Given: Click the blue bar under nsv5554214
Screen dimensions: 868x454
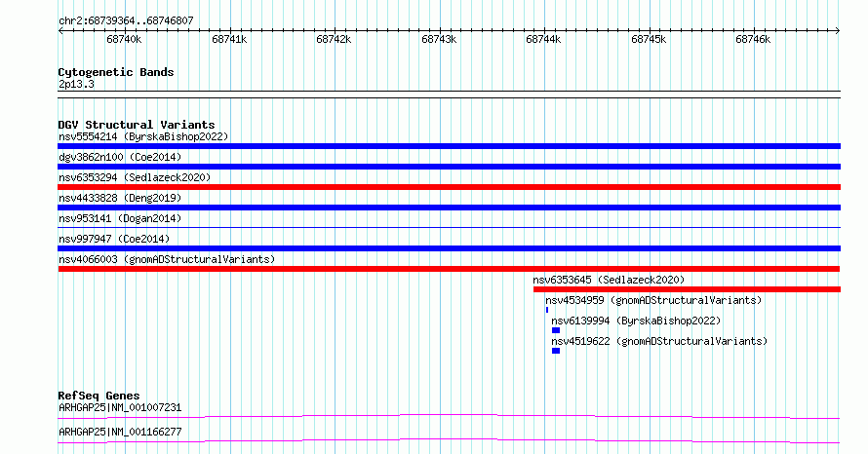Looking at the screenshot, I should 449,146.
